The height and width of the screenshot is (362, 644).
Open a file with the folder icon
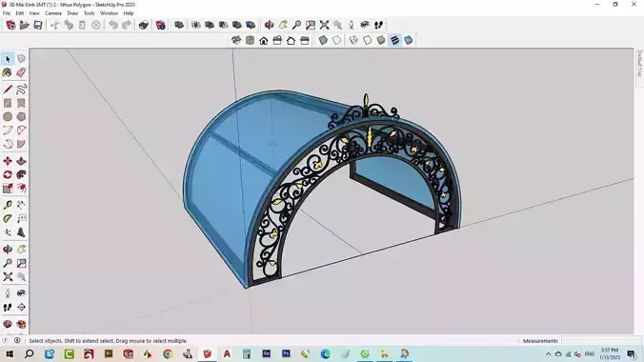tap(24, 25)
